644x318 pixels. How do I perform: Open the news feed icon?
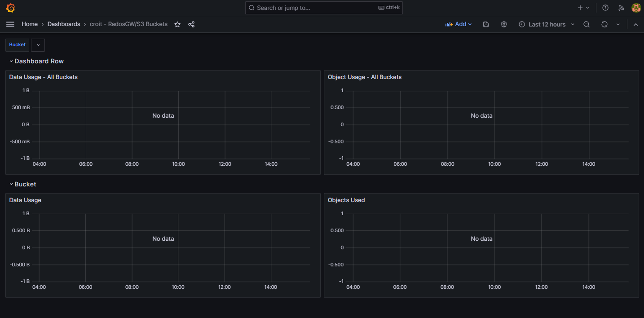(622, 8)
